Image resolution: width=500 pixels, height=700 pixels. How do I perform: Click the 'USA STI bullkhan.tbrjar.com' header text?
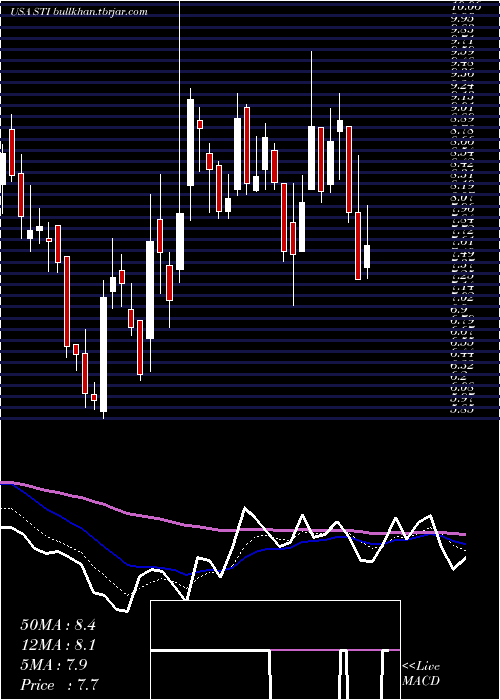point(79,12)
